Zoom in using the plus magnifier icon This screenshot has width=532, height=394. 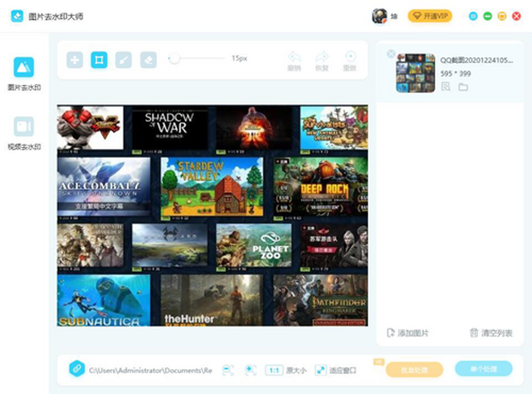coord(250,370)
